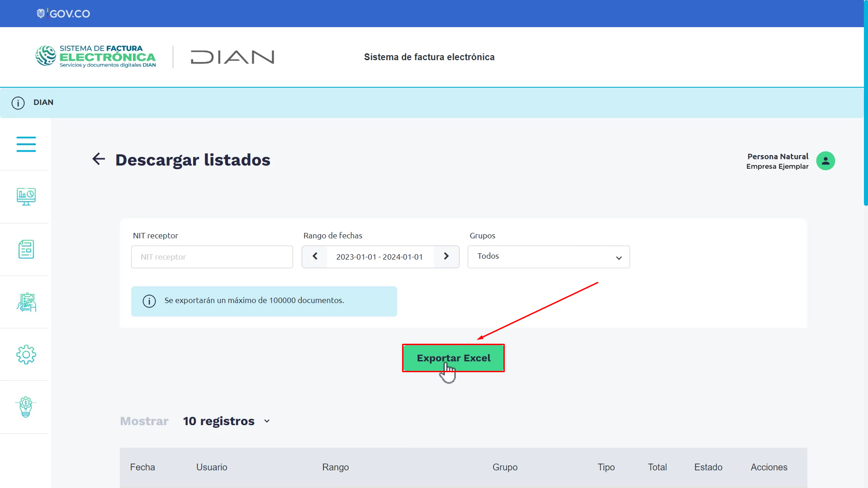The image size is (868, 488).
Task: Click the DIAN info circle icon
Action: click(x=18, y=103)
